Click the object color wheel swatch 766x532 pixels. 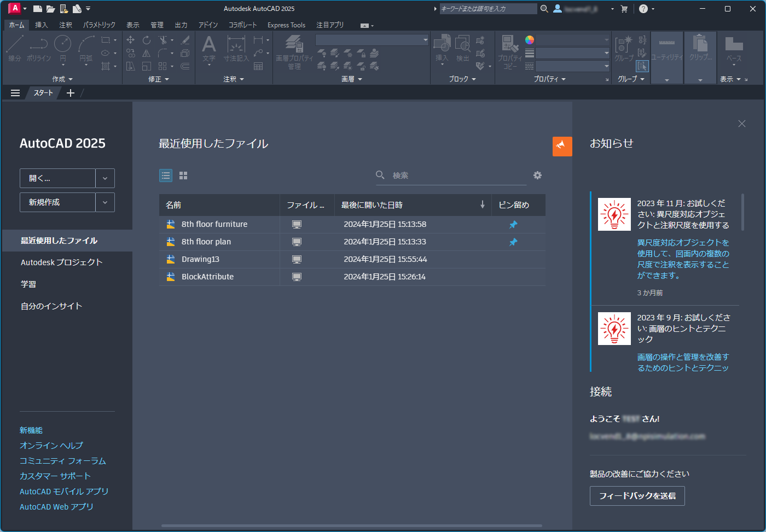click(530, 40)
